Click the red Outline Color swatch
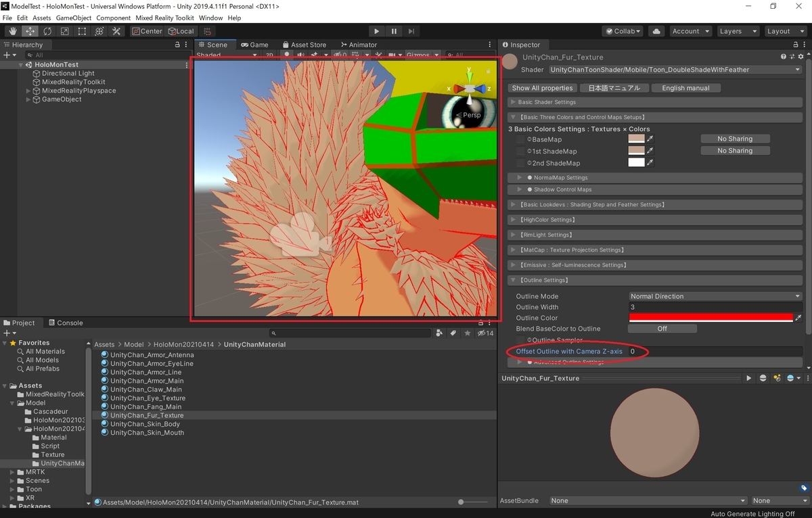 pos(710,318)
